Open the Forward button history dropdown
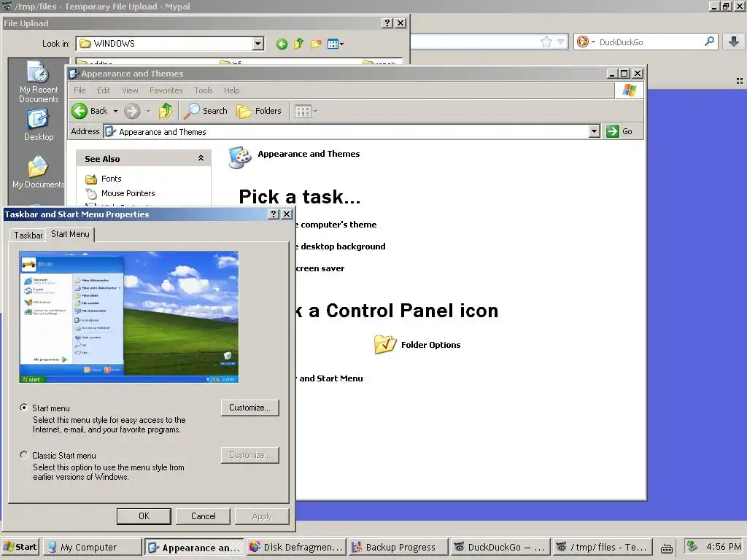747x560 pixels. click(148, 112)
